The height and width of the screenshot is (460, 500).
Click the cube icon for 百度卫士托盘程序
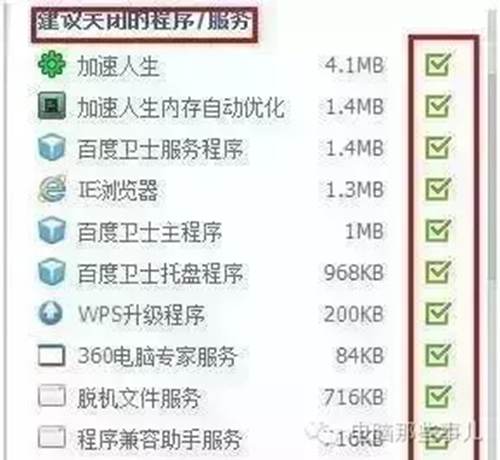click(x=51, y=272)
